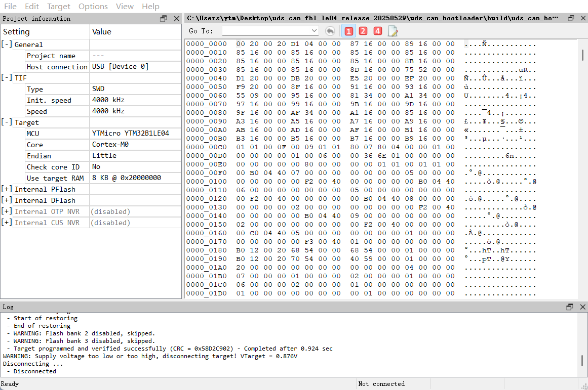Image resolution: width=588 pixels, height=390 pixels.
Task: Close the Log panel
Action: pos(582,307)
